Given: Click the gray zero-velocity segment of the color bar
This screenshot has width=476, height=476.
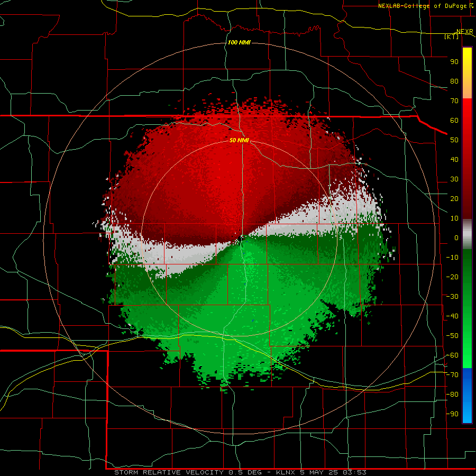Looking at the screenshot, I should click(x=467, y=234).
